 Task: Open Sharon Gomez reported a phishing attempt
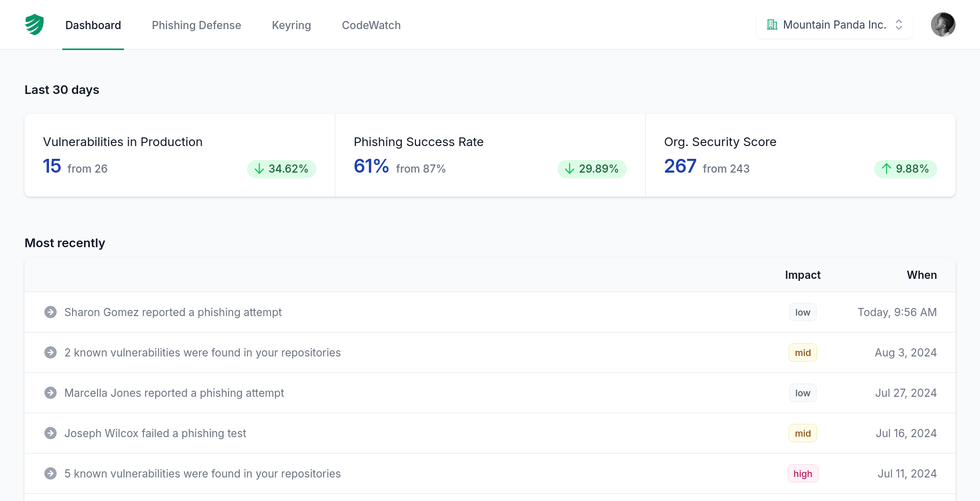click(173, 312)
